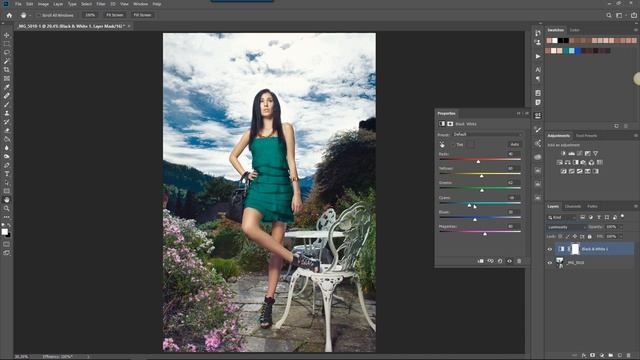Hide the Black & White 1 layer
Viewport: 640px width, 360px height.
[x=549, y=249]
